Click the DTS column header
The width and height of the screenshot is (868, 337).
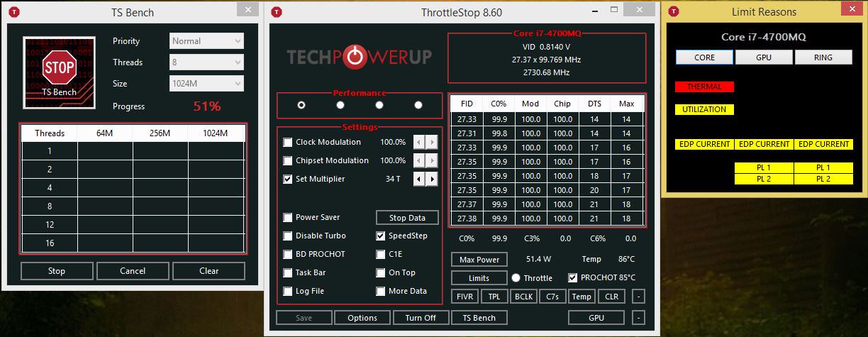point(594,104)
